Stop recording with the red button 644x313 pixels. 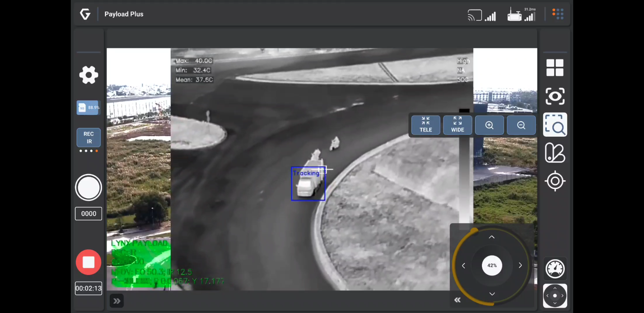click(x=88, y=262)
